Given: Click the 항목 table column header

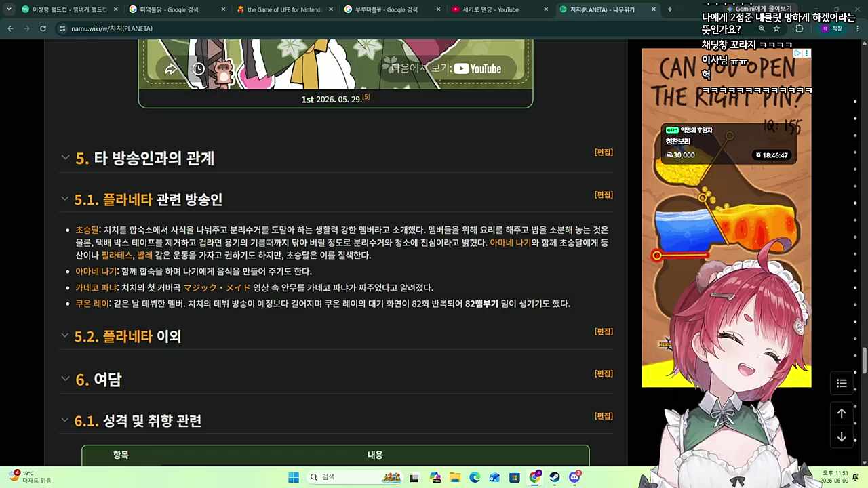Looking at the screenshot, I should [x=121, y=455].
